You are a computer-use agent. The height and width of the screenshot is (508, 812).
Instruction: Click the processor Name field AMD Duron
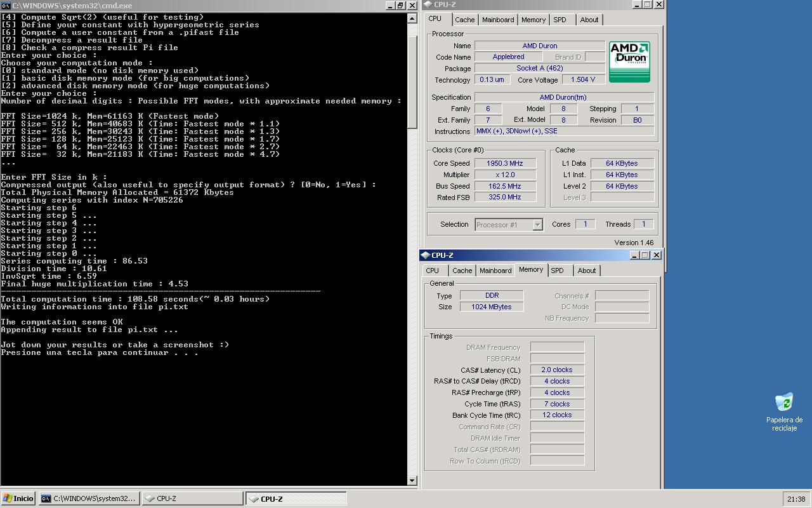[x=540, y=46]
